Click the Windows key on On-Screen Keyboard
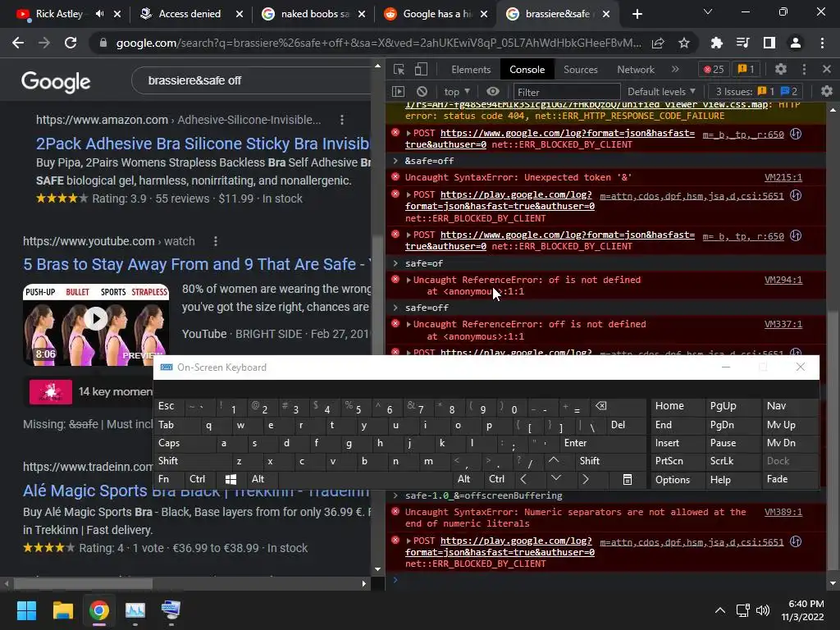The image size is (840, 630). [x=231, y=479]
